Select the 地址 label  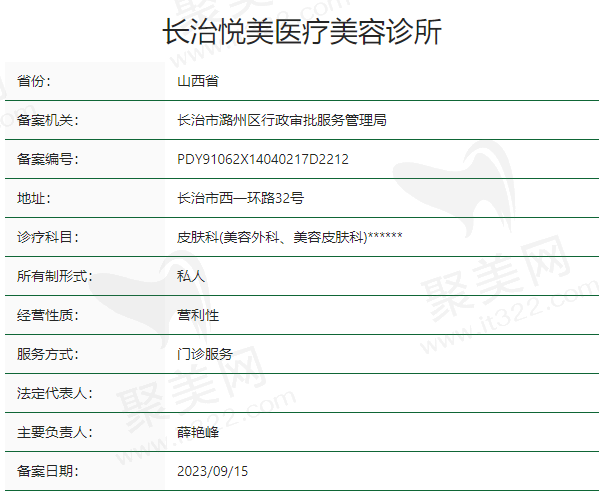pos(34,198)
